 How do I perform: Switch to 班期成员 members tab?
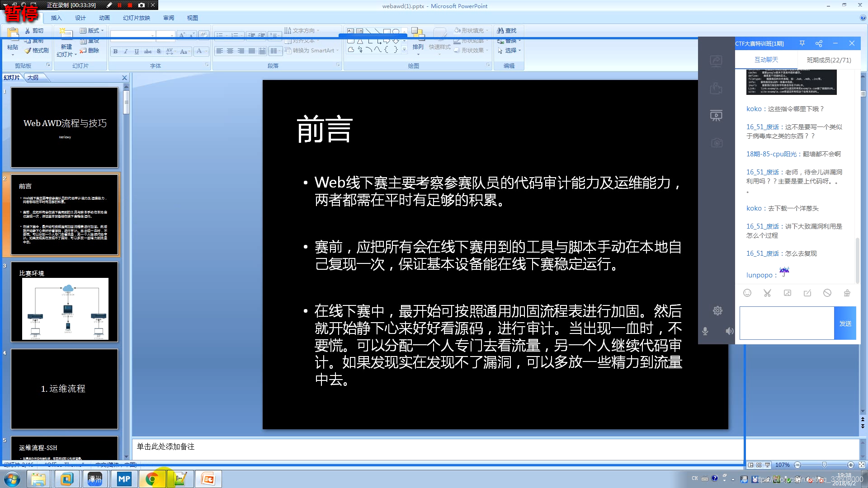point(829,60)
